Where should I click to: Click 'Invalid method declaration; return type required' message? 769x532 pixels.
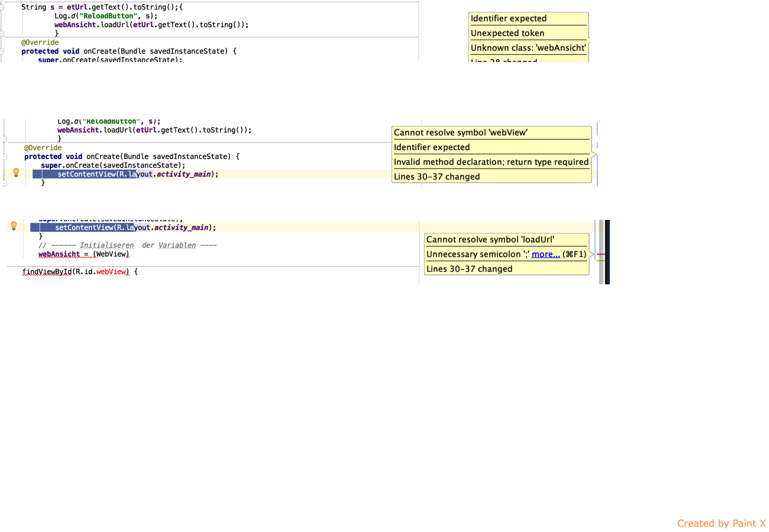(x=491, y=162)
